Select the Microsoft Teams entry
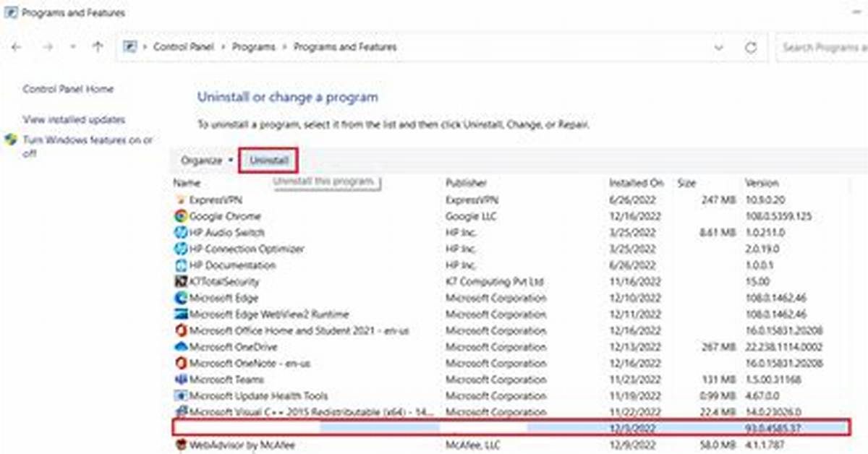 click(x=226, y=380)
